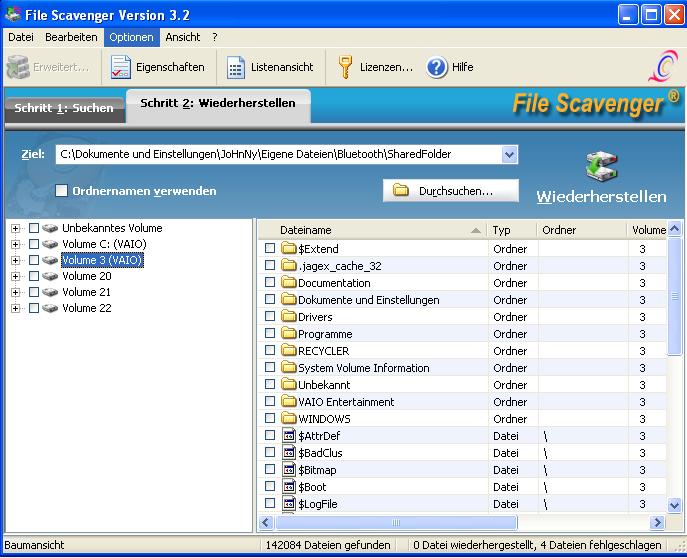Click the Volume 21 drive icon
The width and height of the screenshot is (687, 558).
coord(50,292)
